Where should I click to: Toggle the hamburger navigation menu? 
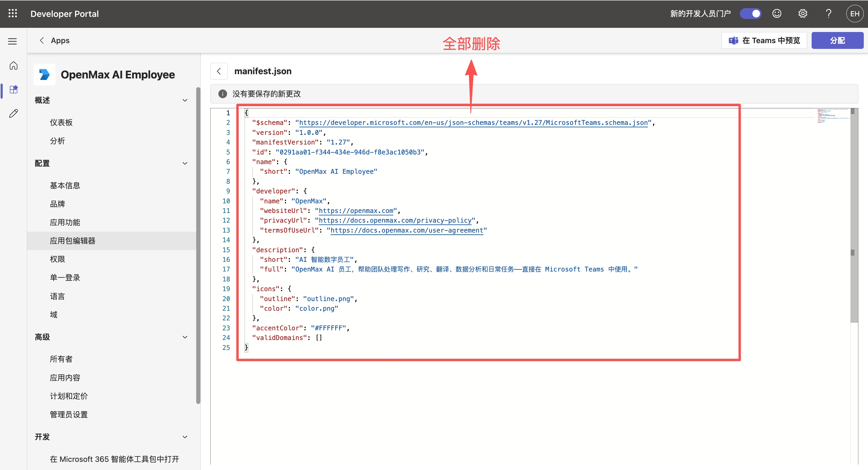pyautogui.click(x=12, y=41)
